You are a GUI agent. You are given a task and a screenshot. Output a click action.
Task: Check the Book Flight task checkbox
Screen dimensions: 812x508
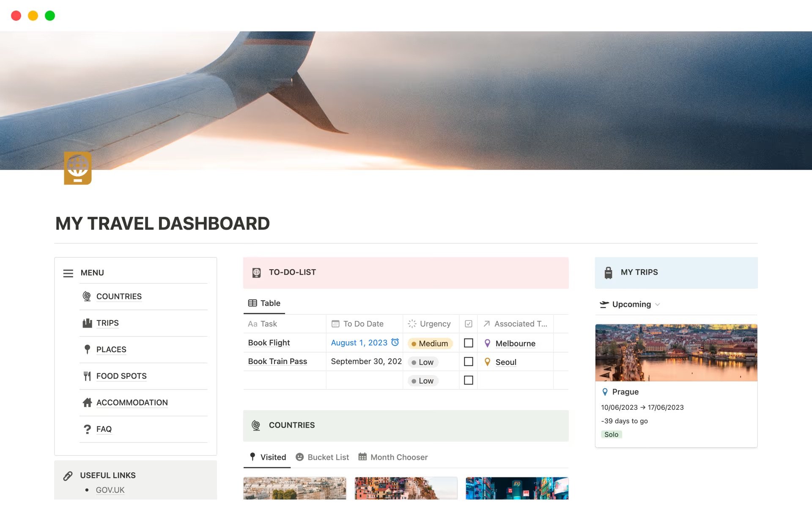coord(468,343)
